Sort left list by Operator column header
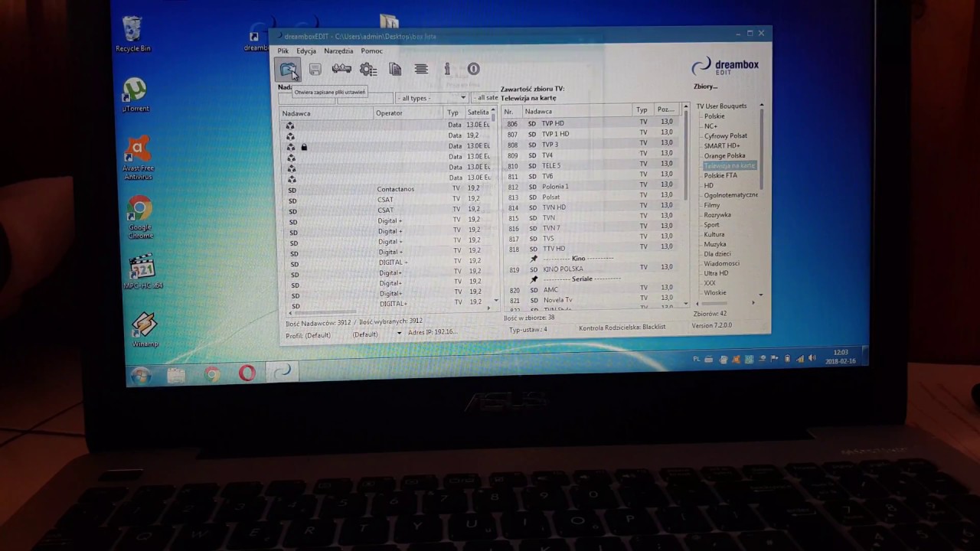Image resolution: width=980 pixels, height=551 pixels. [409, 113]
